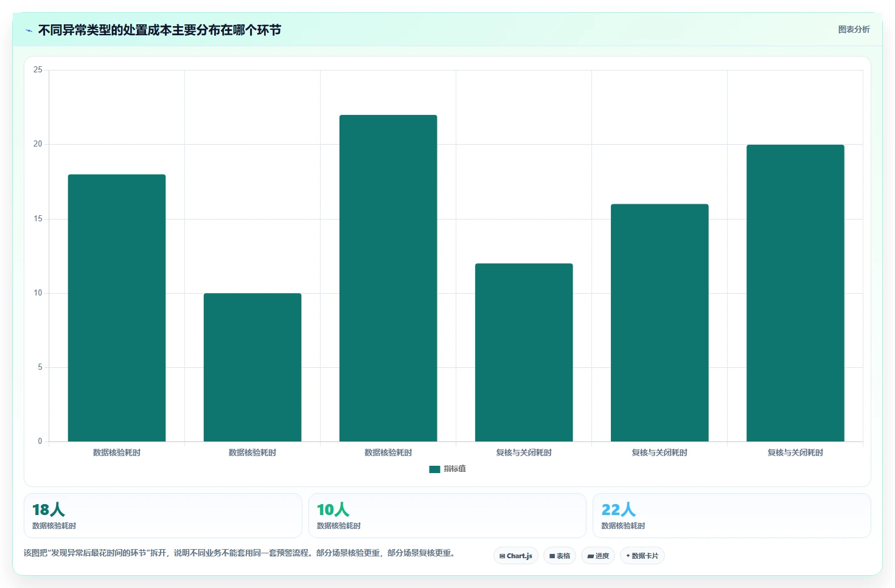Click the y-axis tick label 0
Viewport: 895px width, 588px height.
[40, 441]
